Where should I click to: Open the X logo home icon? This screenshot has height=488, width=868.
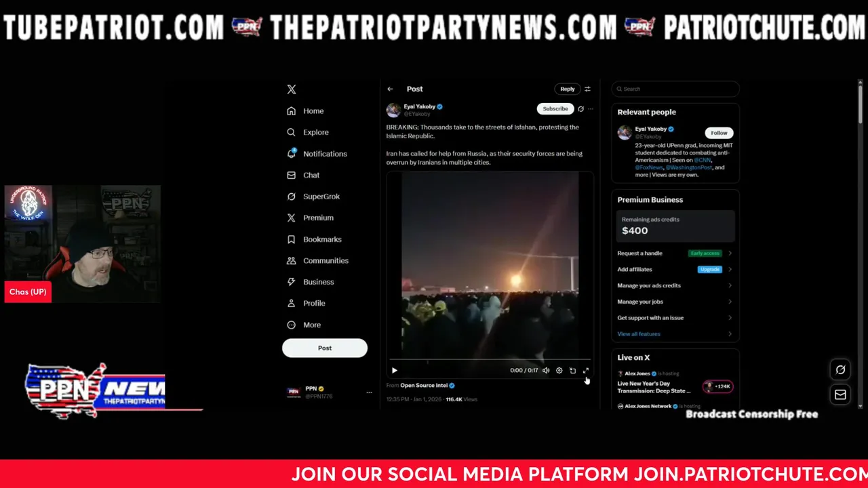pyautogui.click(x=292, y=89)
